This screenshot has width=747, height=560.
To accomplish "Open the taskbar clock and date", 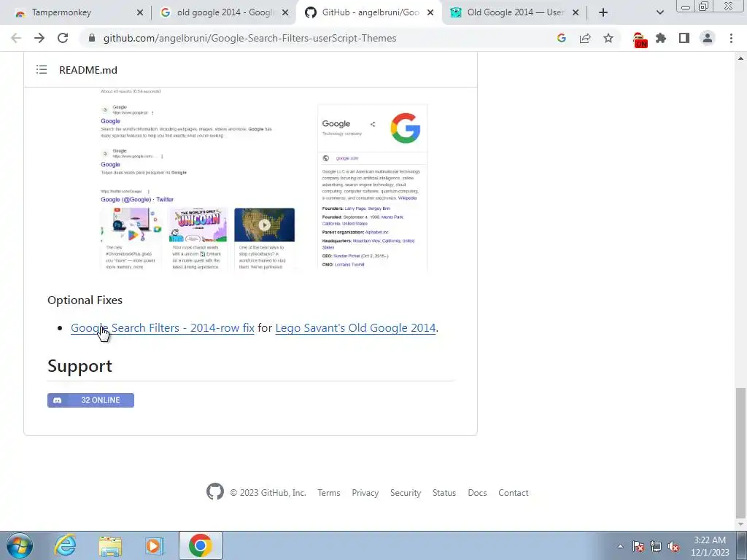I will point(710,546).
